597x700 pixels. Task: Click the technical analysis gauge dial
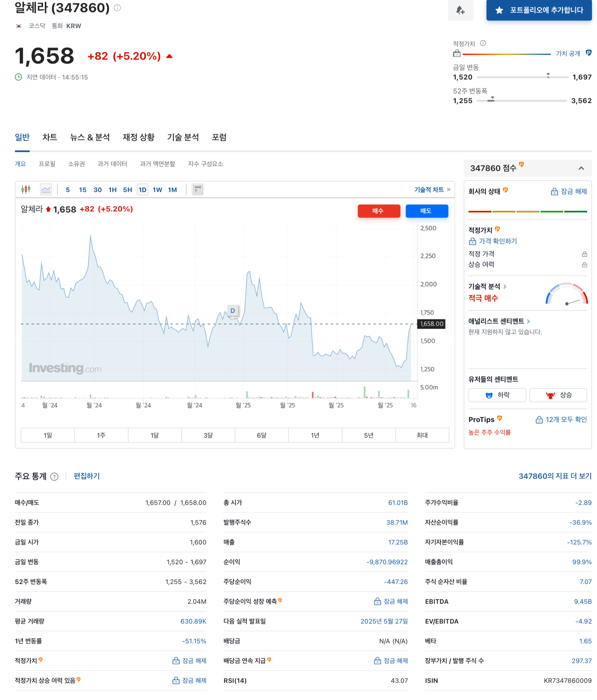click(x=567, y=294)
